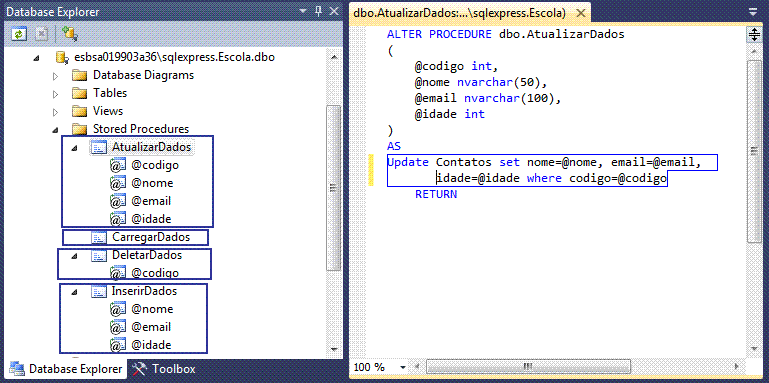Click the Stored Procedures folder icon

tap(79, 129)
